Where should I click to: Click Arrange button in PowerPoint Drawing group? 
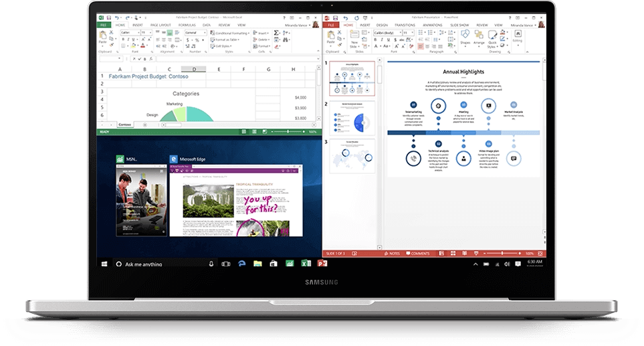479,37
